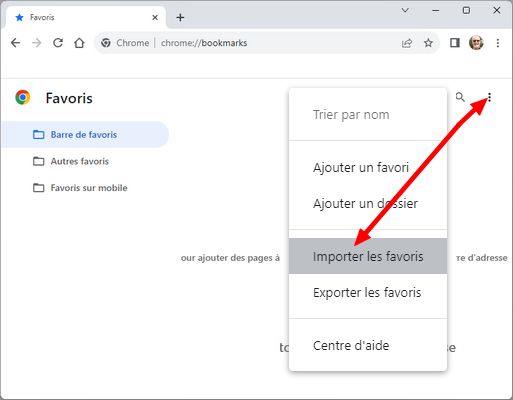
Task: Choose Importer les favoris
Action: pyautogui.click(x=368, y=256)
